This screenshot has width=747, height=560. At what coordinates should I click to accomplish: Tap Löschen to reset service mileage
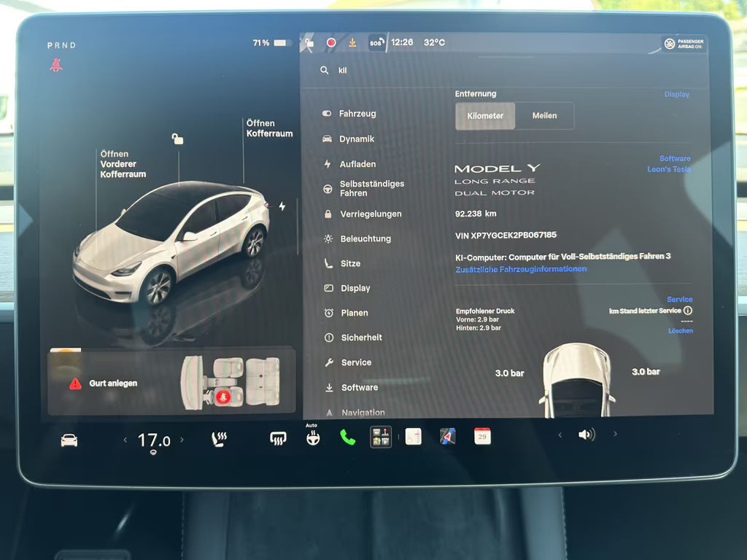tap(681, 330)
